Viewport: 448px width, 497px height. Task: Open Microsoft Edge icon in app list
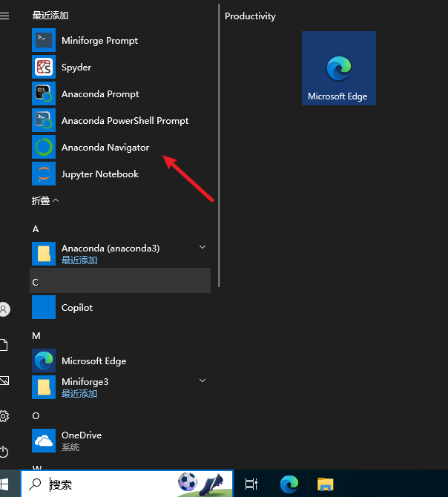(x=44, y=361)
